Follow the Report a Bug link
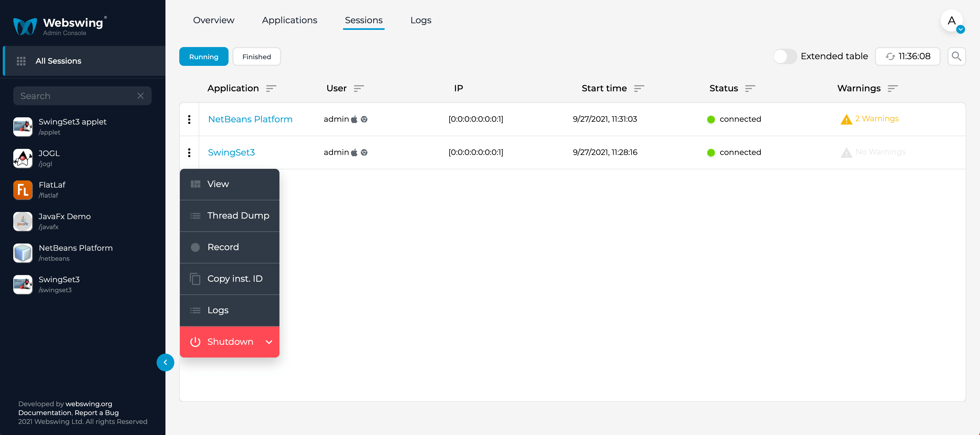This screenshot has width=980, height=435. pyautogui.click(x=97, y=413)
